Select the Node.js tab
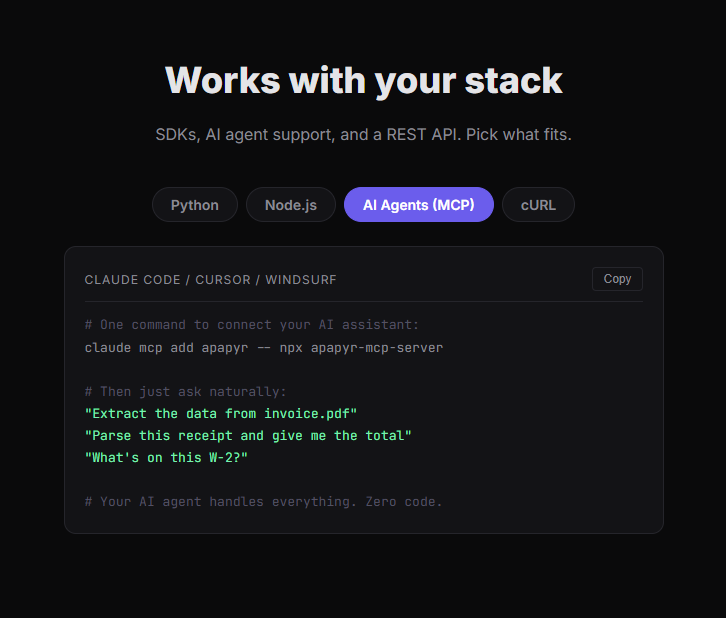726x618 pixels. tap(291, 205)
